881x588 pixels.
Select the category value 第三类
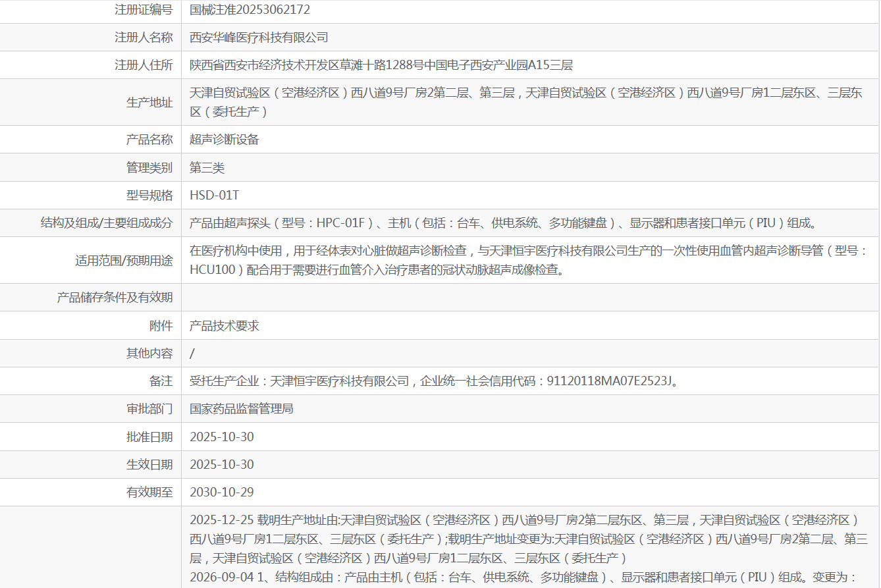tap(207, 168)
